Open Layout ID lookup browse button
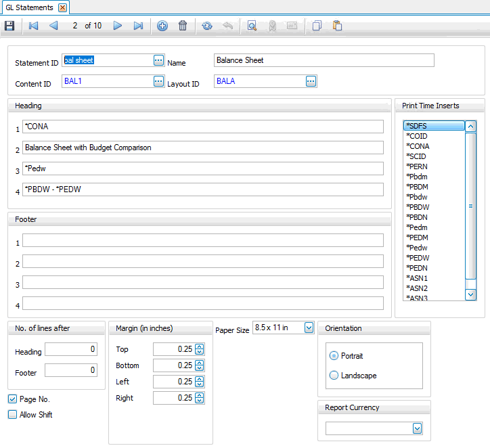 311,81
